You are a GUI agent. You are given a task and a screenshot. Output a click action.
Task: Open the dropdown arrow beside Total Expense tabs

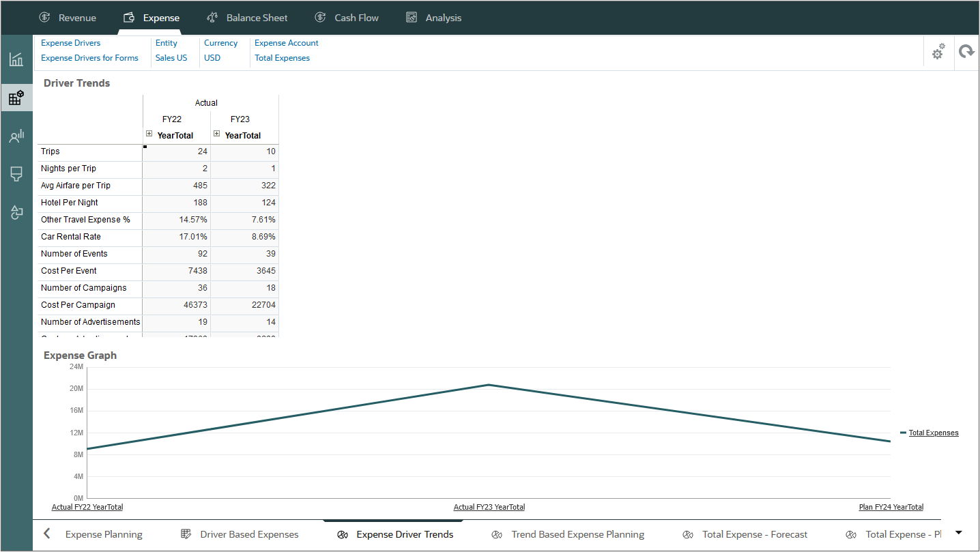click(x=958, y=532)
